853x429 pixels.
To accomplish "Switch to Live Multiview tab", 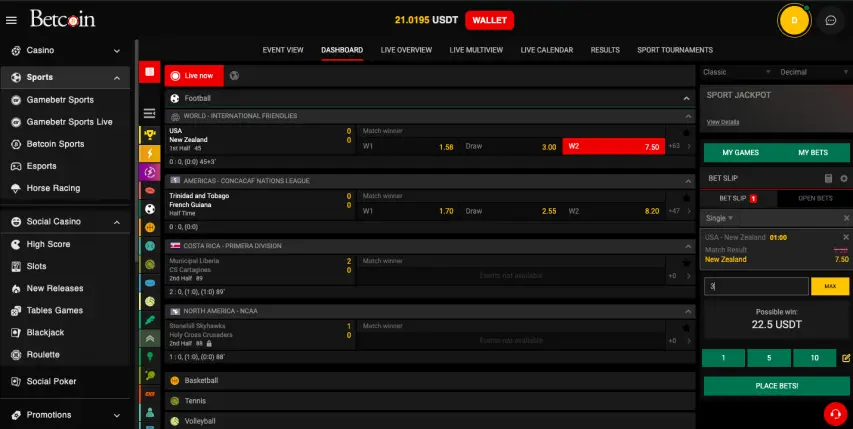I will [476, 50].
